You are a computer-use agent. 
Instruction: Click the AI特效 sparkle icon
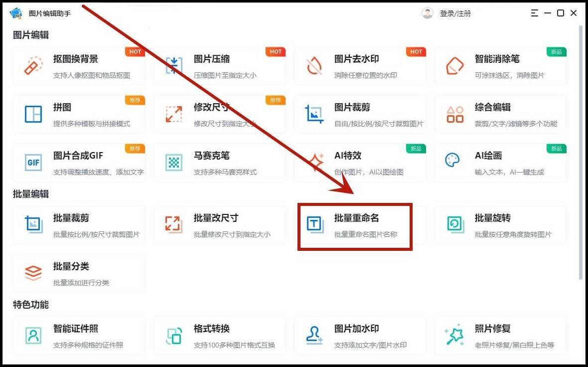[316, 162]
